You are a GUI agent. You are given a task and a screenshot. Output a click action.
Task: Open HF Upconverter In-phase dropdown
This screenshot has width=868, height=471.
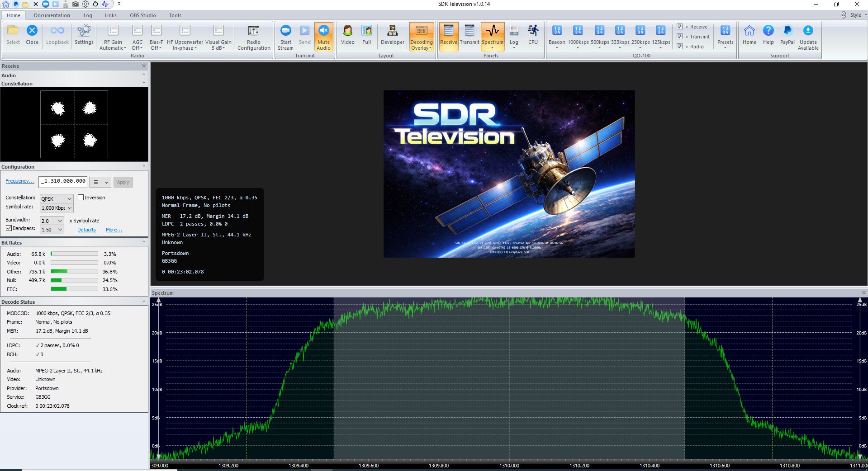pyautogui.click(x=185, y=37)
